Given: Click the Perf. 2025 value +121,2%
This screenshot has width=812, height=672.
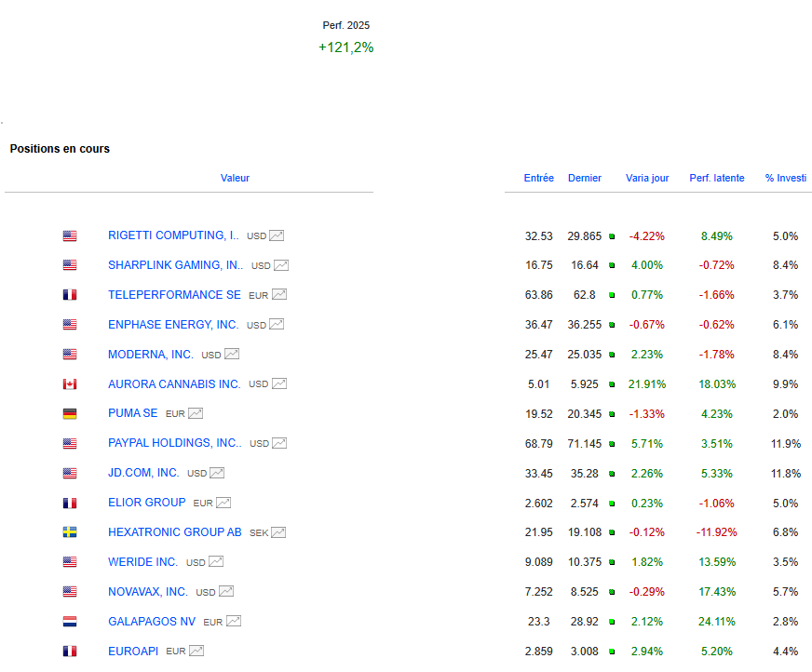Looking at the screenshot, I should coord(345,47).
